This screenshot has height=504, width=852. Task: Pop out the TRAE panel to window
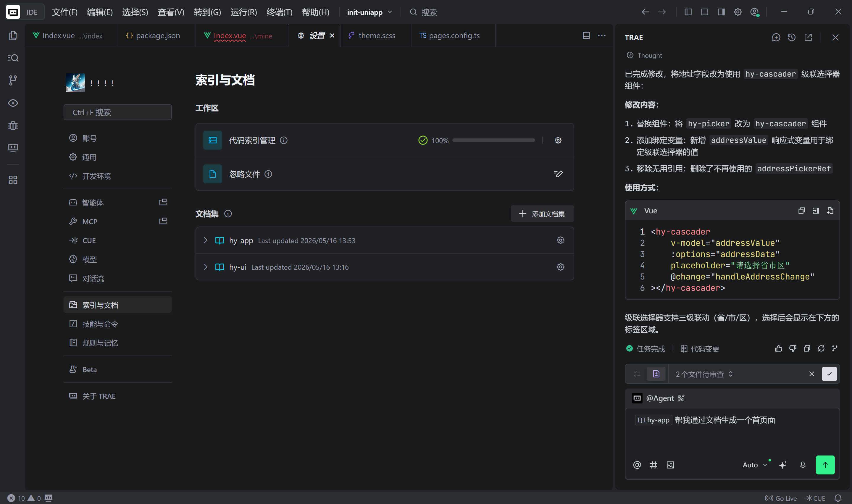tap(808, 37)
